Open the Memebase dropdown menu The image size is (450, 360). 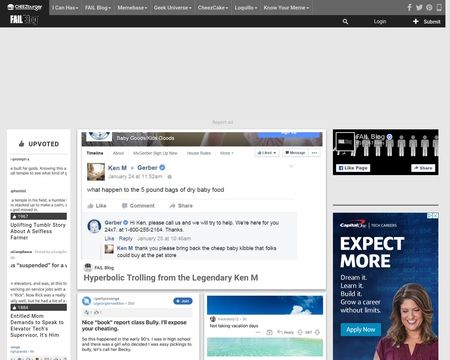point(132,7)
